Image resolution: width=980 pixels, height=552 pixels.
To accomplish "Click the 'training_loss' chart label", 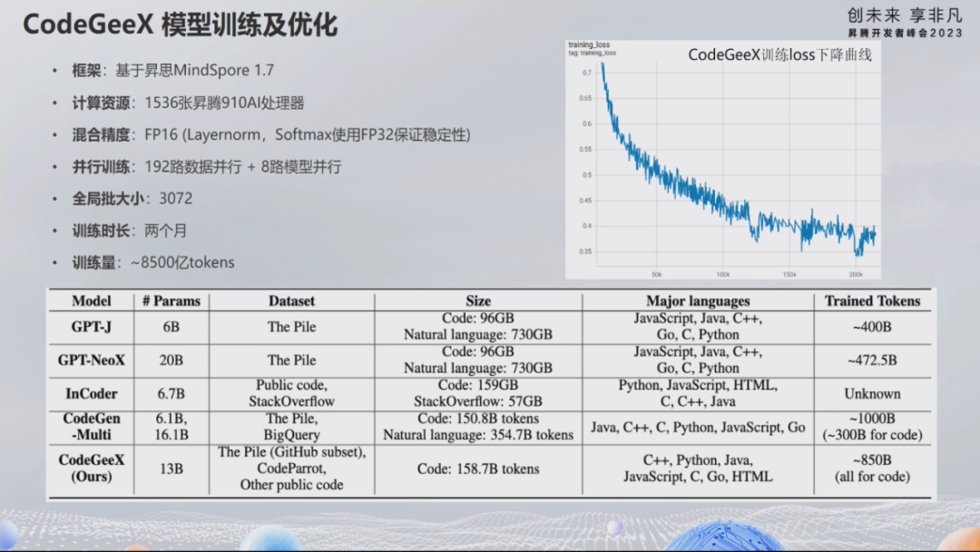I will coord(589,45).
